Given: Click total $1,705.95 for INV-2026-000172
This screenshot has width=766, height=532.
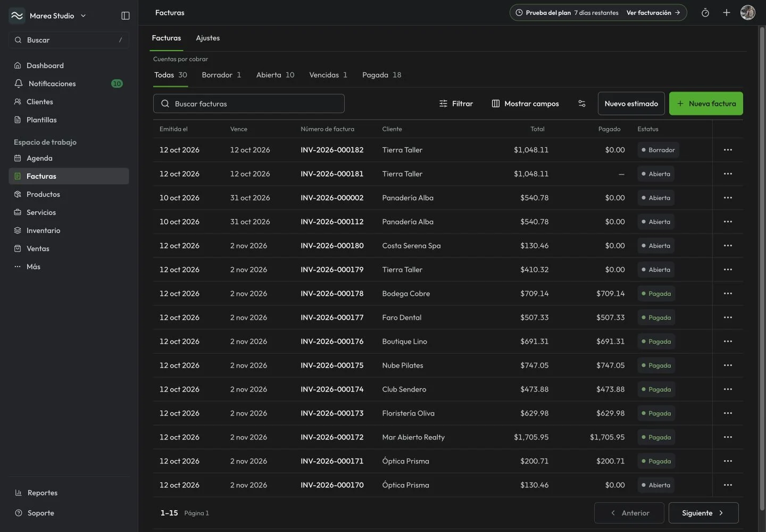Looking at the screenshot, I should [x=531, y=437].
